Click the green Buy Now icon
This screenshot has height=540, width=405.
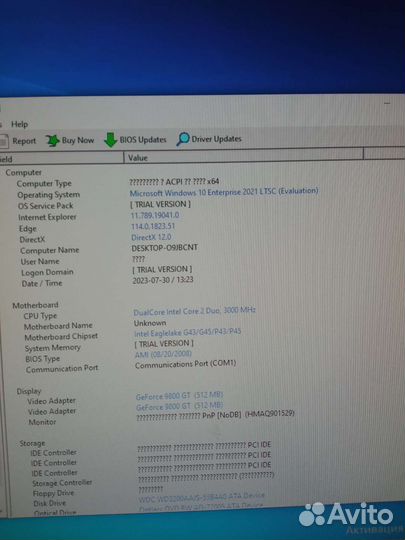(x=52, y=141)
